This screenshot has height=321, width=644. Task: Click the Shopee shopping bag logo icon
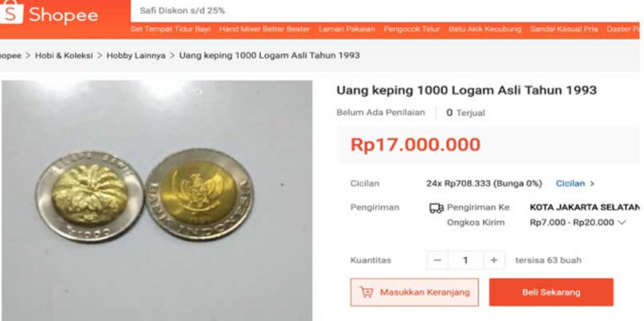tap(12, 12)
